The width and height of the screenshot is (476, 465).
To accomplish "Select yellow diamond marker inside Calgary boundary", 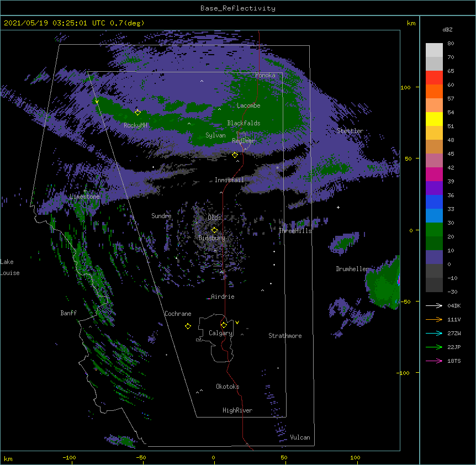I will coord(224,325).
